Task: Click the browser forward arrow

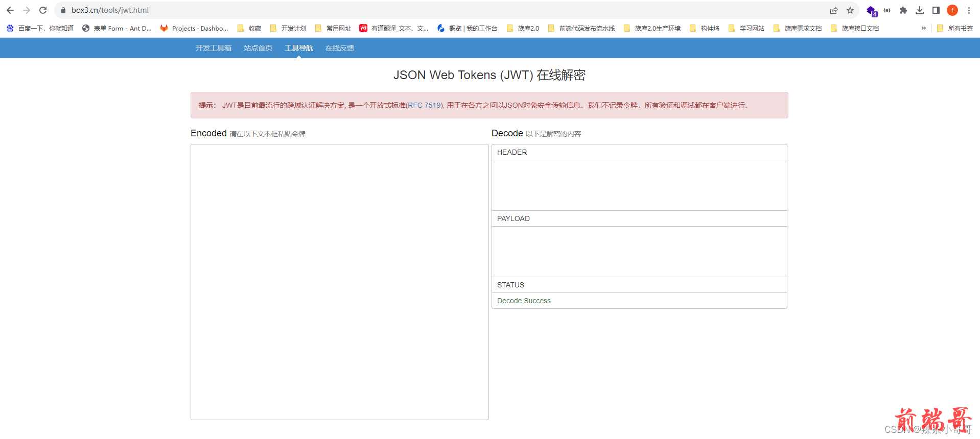Action: (27, 10)
